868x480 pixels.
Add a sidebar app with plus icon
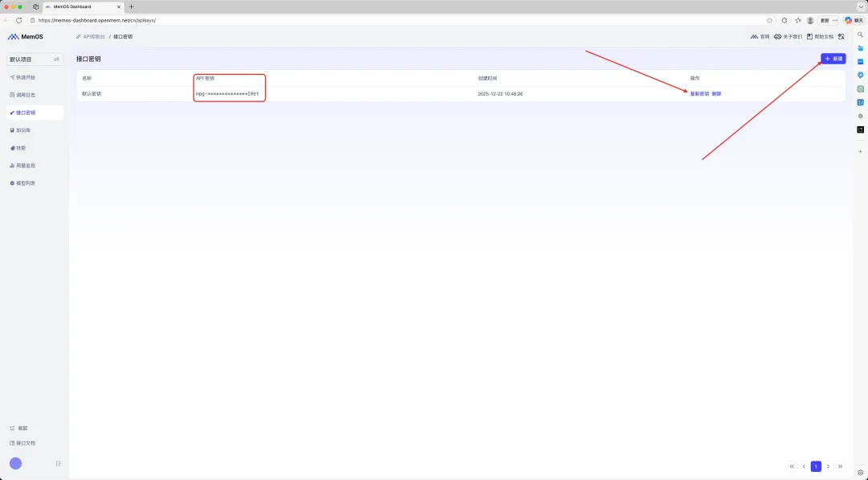pyautogui.click(x=860, y=151)
